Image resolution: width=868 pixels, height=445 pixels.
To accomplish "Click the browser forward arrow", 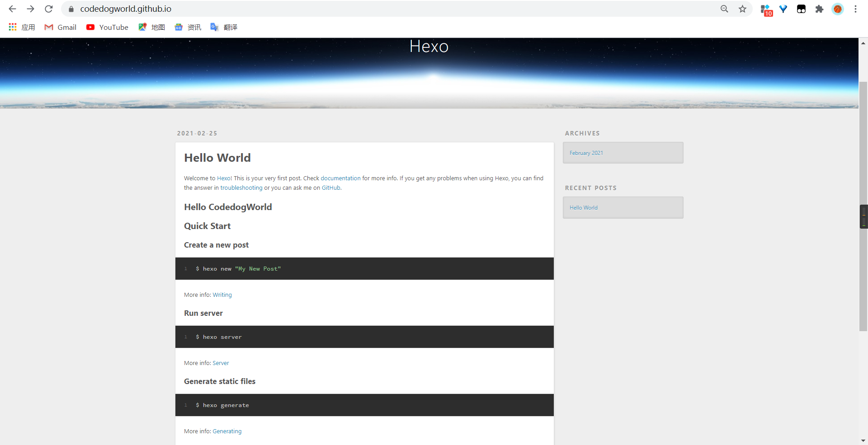I will click(30, 9).
